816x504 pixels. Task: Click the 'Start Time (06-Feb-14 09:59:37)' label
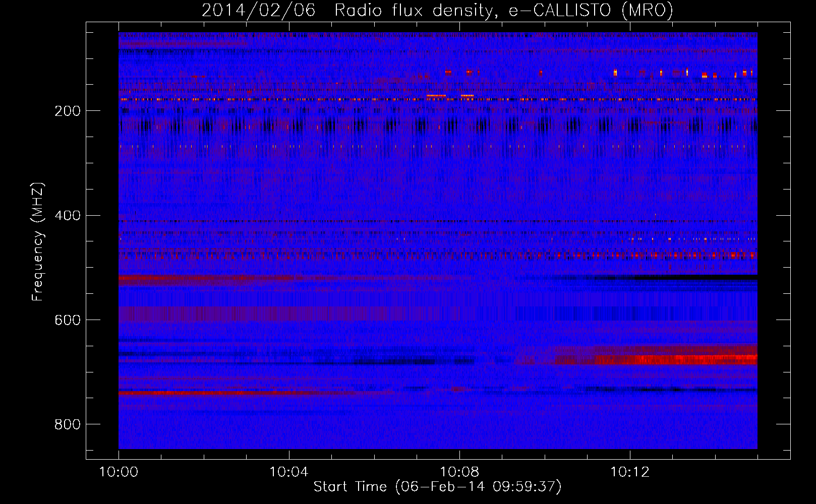pyautogui.click(x=437, y=487)
